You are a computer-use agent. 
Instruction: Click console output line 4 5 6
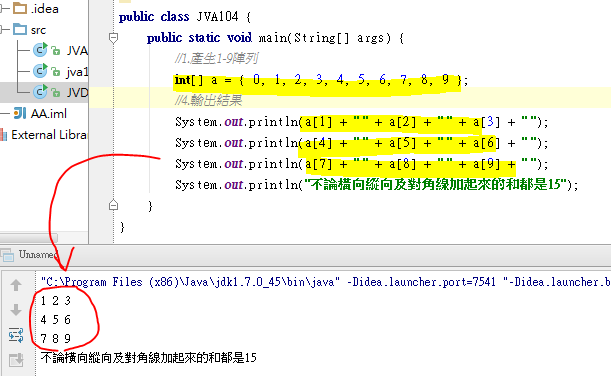click(56, 320)
